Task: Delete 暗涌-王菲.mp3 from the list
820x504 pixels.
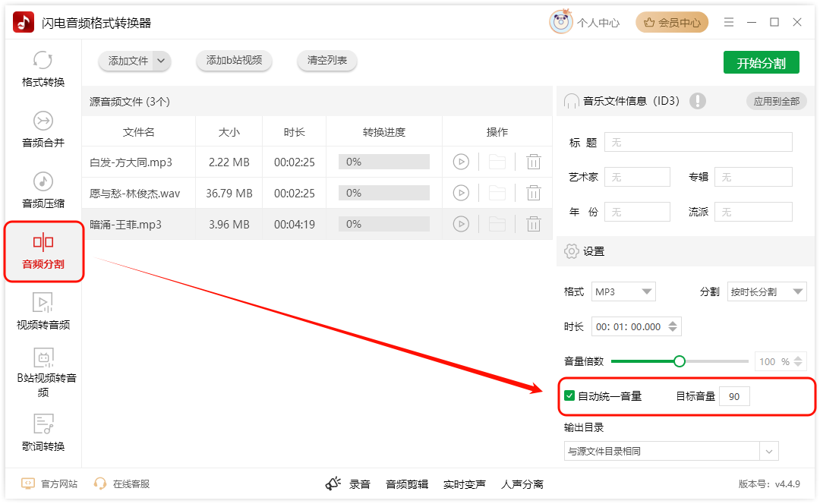Action: [534, 224]
